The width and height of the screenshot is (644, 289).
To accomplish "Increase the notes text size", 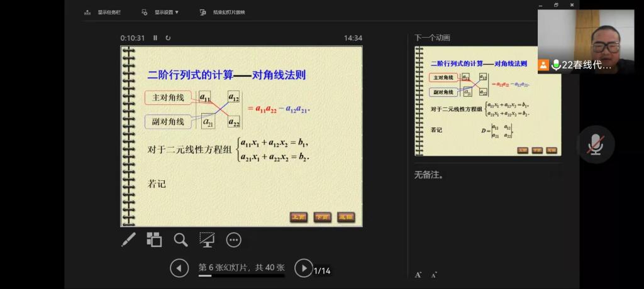I will tap(418, 275).
